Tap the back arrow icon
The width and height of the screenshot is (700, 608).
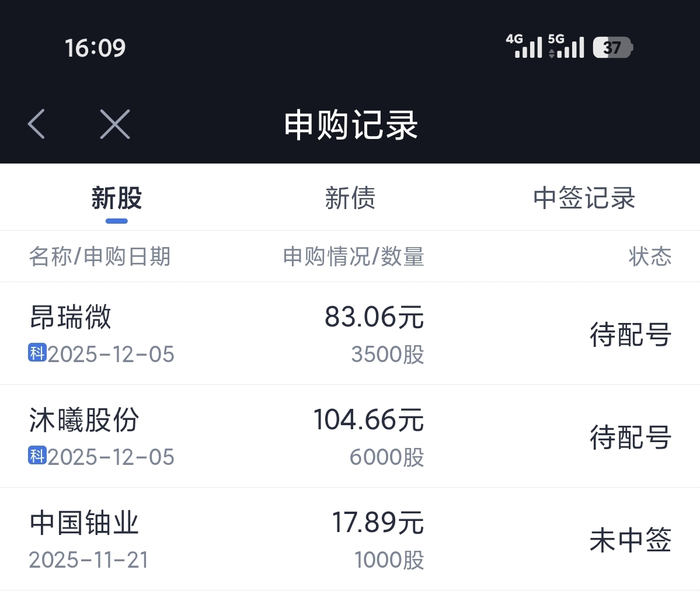36,124
